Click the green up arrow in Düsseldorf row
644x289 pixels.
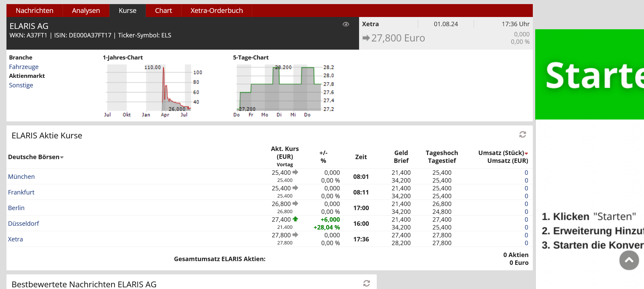pyautogui.click(x=295, y=219)
